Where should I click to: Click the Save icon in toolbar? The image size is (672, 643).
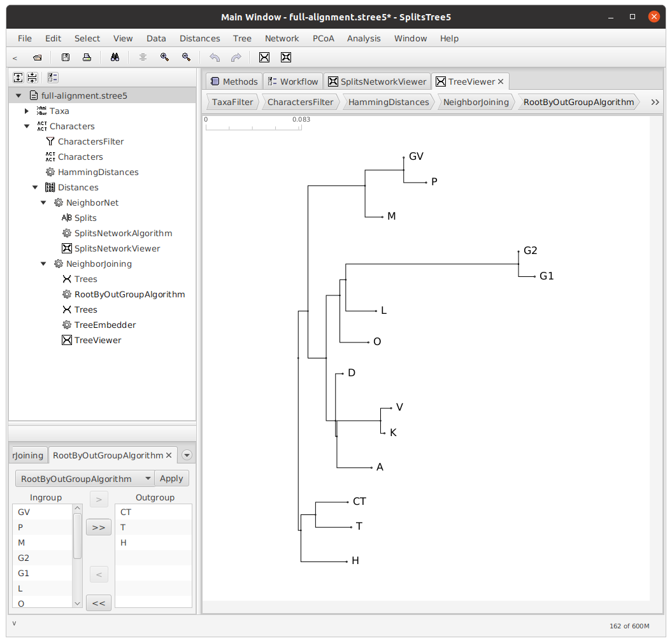(65, 57)
